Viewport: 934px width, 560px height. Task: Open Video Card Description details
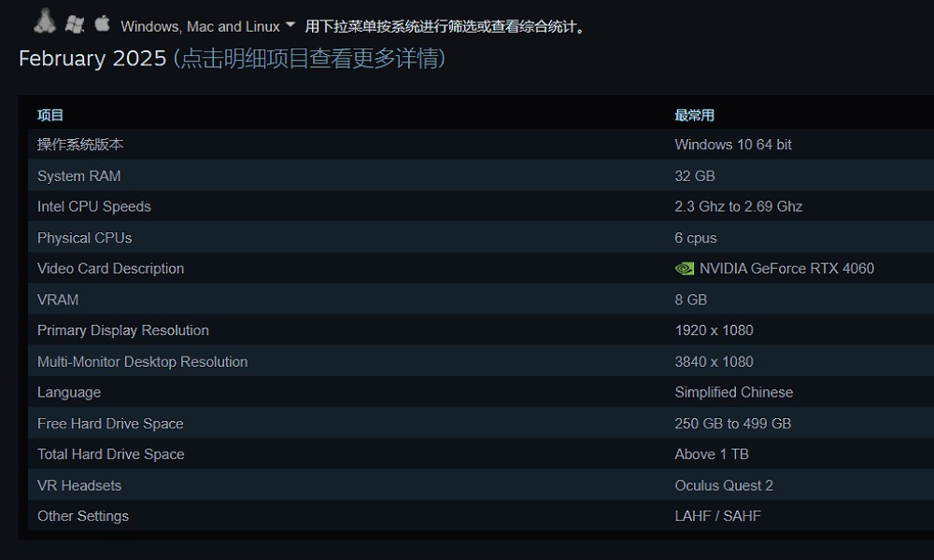click(x=110, y=268)
